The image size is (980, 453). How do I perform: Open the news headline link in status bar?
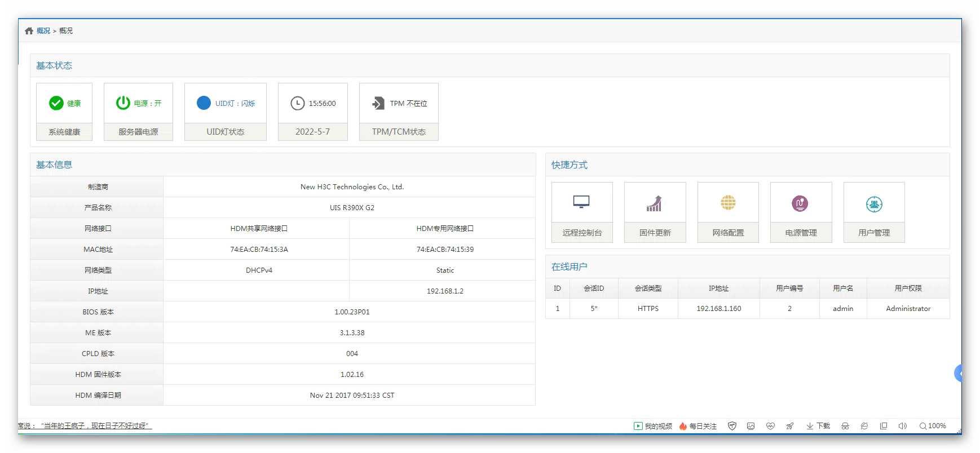pyautogui.click(x=85, y=426)
